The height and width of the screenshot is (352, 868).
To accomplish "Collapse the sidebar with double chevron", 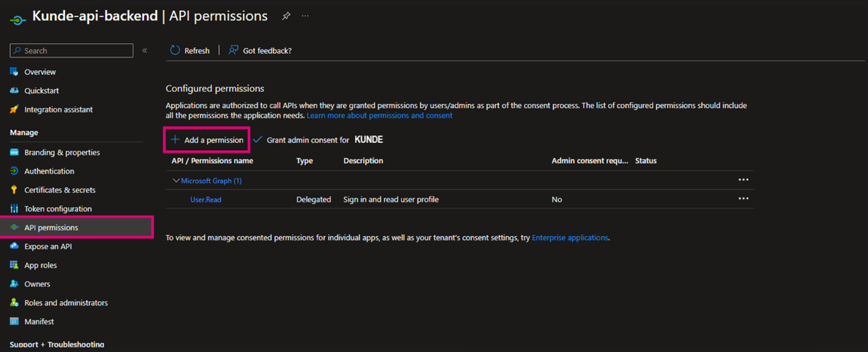I will (144, 51).
